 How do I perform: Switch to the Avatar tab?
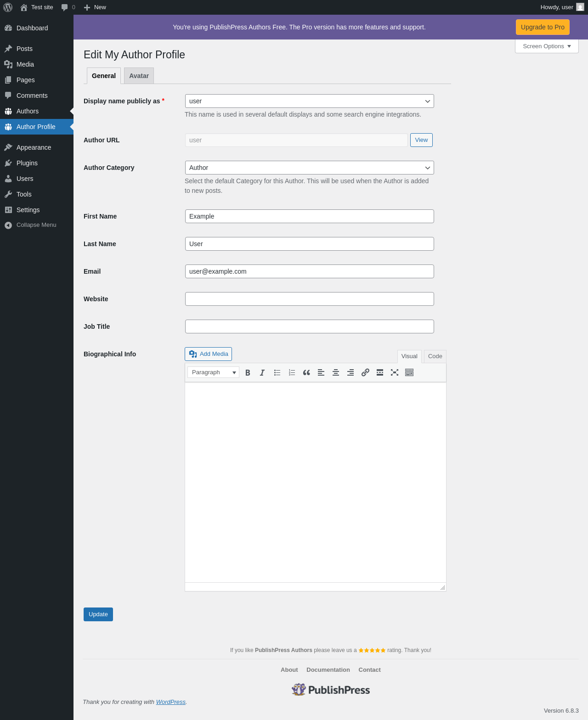(x=139, y=76)
